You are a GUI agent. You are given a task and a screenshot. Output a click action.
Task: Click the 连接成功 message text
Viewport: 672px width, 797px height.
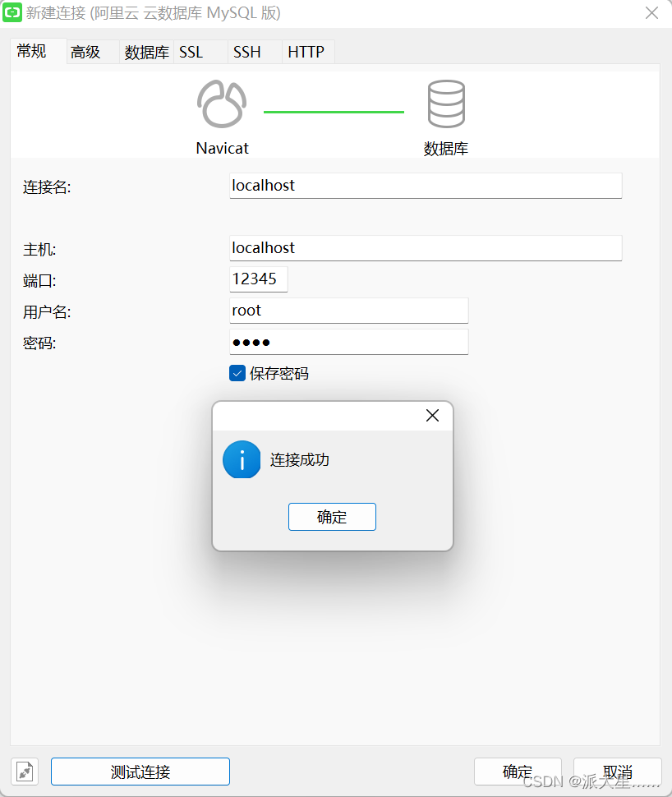coord(299,459)
